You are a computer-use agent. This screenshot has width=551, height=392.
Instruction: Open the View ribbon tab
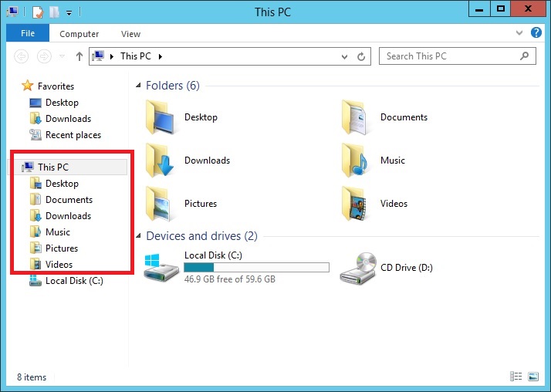[130, 34]
